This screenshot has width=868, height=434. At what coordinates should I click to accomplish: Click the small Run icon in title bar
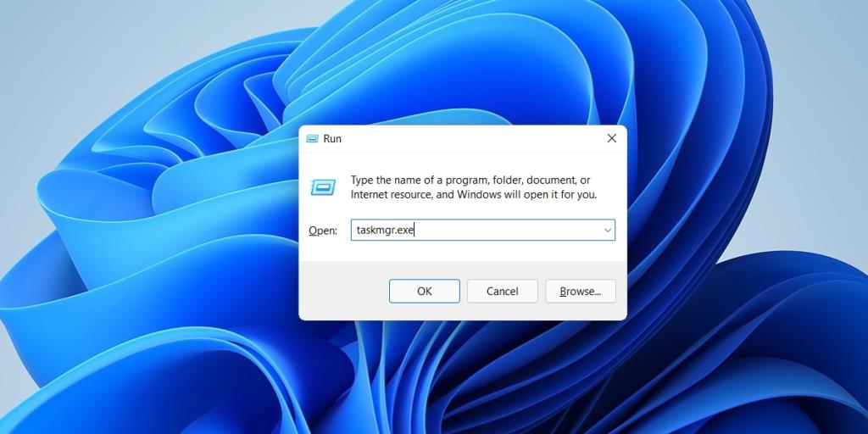312,138
